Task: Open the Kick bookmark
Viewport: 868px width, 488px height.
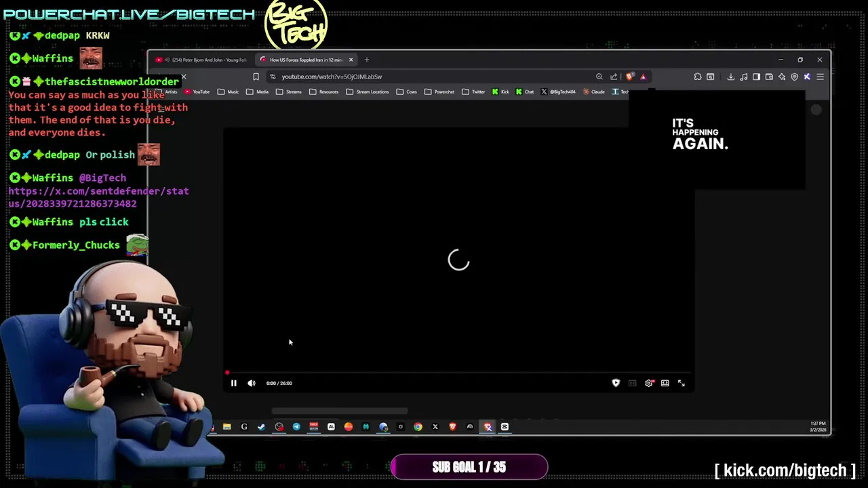Action: [500, 91]
